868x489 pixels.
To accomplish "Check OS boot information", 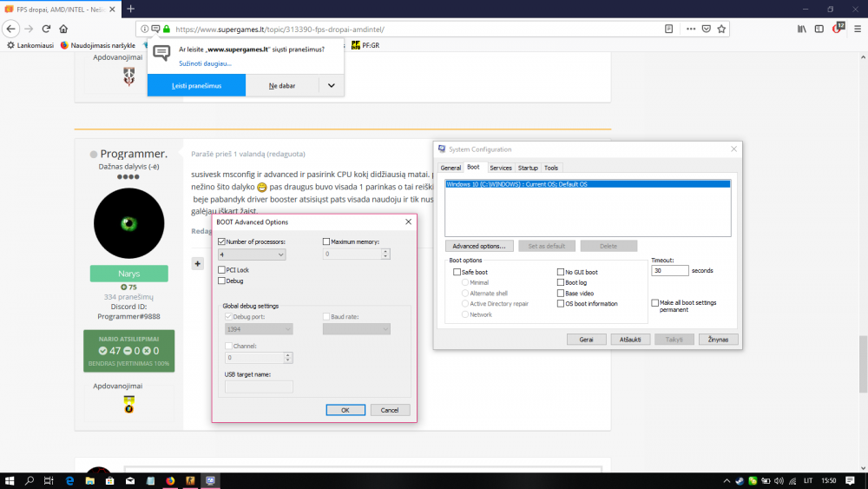I will (560, 303).
